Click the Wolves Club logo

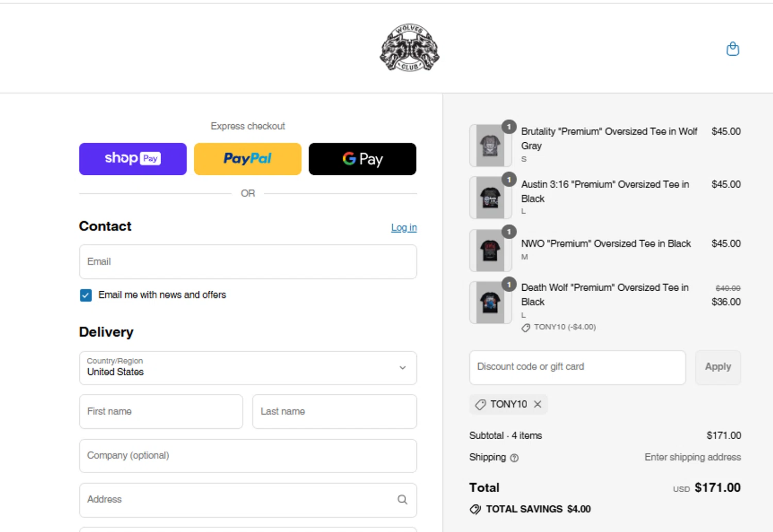click(x=410, y=47)
